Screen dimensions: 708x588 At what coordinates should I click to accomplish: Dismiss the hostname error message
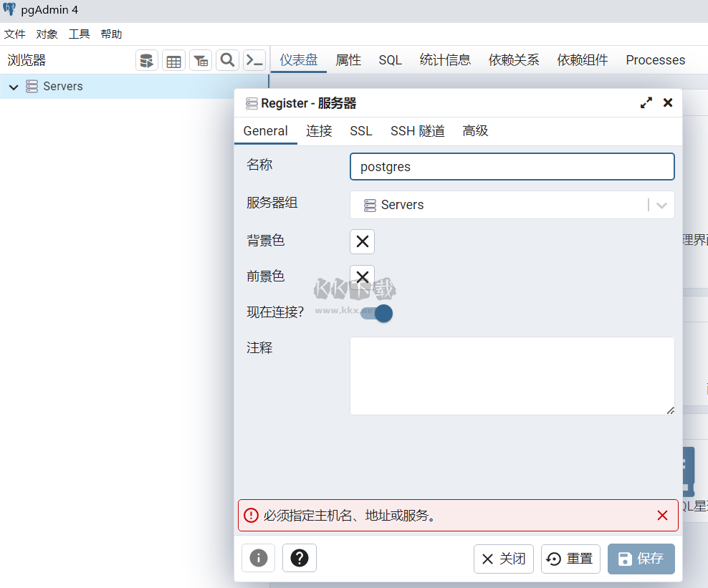[662, 516]
